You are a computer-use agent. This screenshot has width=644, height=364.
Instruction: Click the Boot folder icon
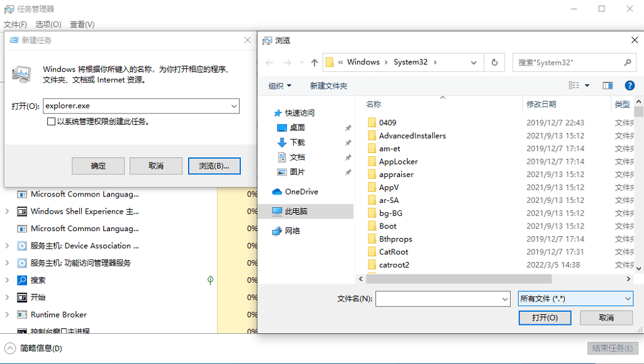click(372, 226)
